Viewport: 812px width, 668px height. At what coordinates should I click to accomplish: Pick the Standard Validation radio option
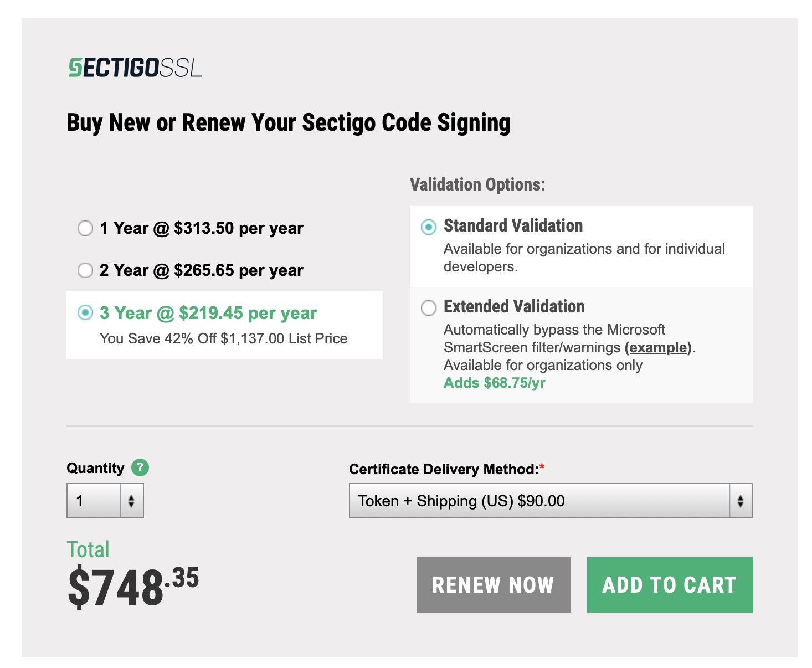(429, 227)
